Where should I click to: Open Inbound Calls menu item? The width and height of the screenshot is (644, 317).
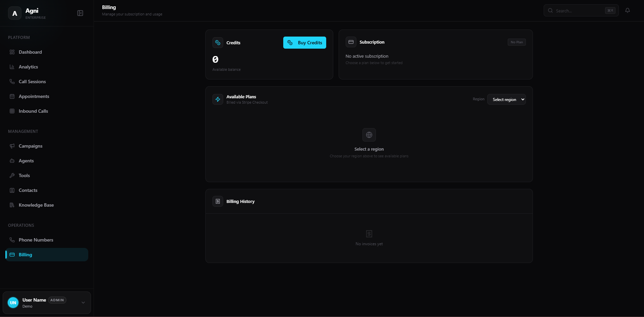pos(33,111)
